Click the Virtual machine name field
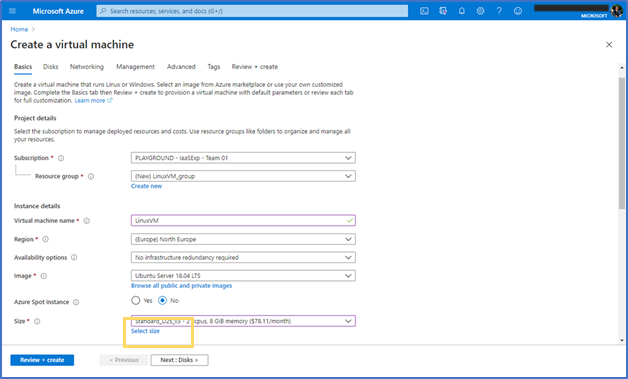 243,220
